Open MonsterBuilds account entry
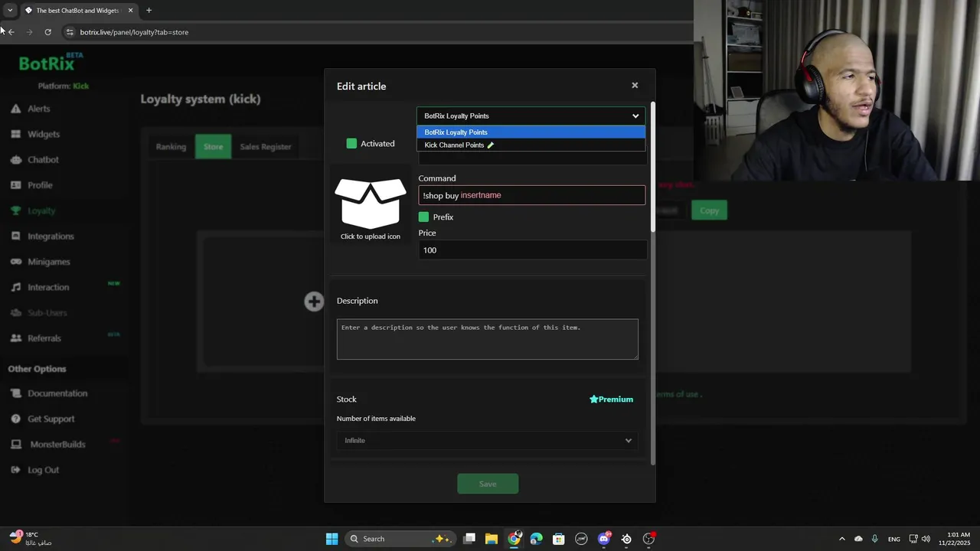The image size is (980, 551). point(57,444)
